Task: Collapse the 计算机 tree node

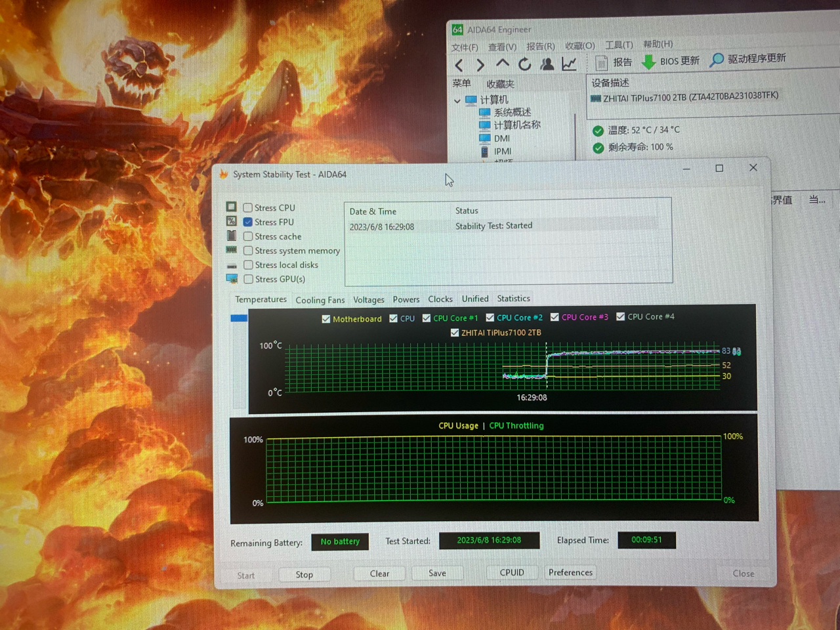Action: point(457,101)
